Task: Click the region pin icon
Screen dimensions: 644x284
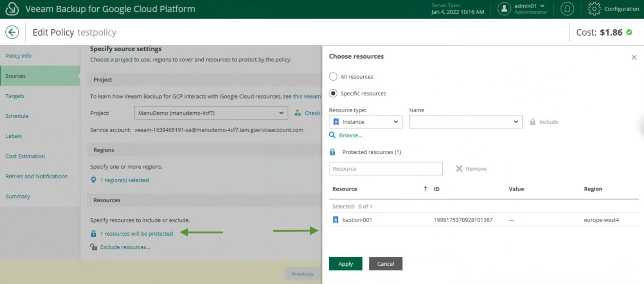Action: 93,180
